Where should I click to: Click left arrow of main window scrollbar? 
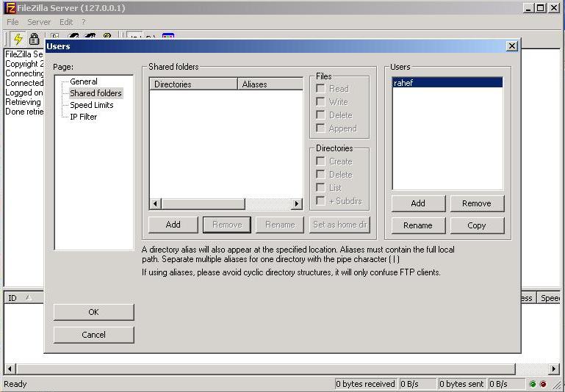coord(10,369)
